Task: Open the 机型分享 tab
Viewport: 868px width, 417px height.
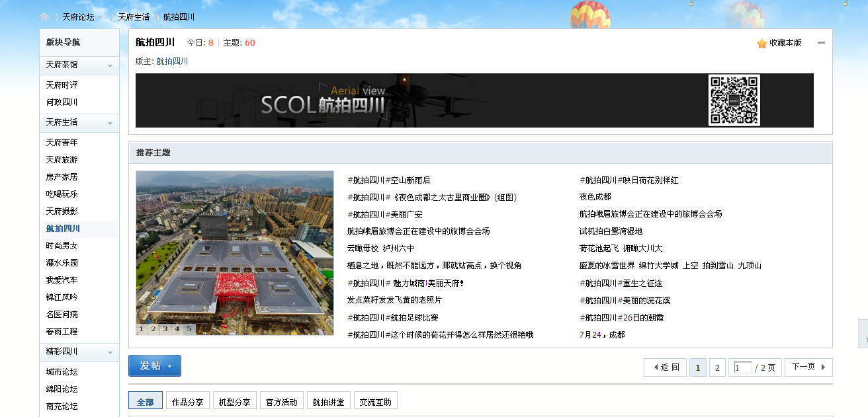Action: (235, 402)
